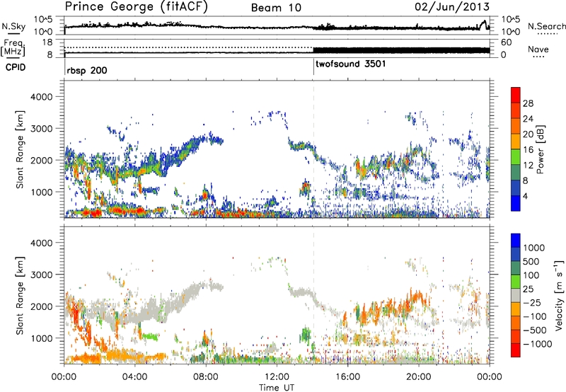Click the −1000 velocity colorbar value
This screenshot has height=392, width=566.
pos(537,344)
